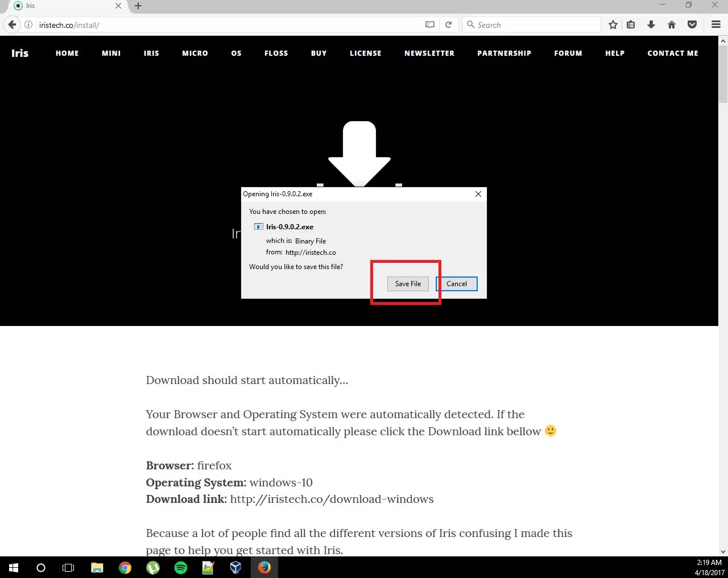Screen dimensions: 728x578
Task: Click the Iris site logo
Action: 20,53
